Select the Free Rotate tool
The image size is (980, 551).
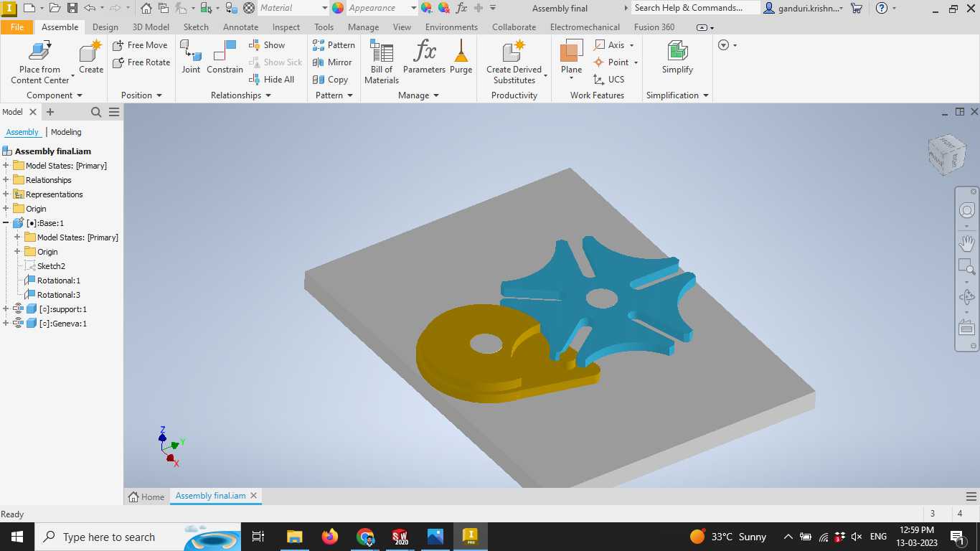[x=141, y=62]
